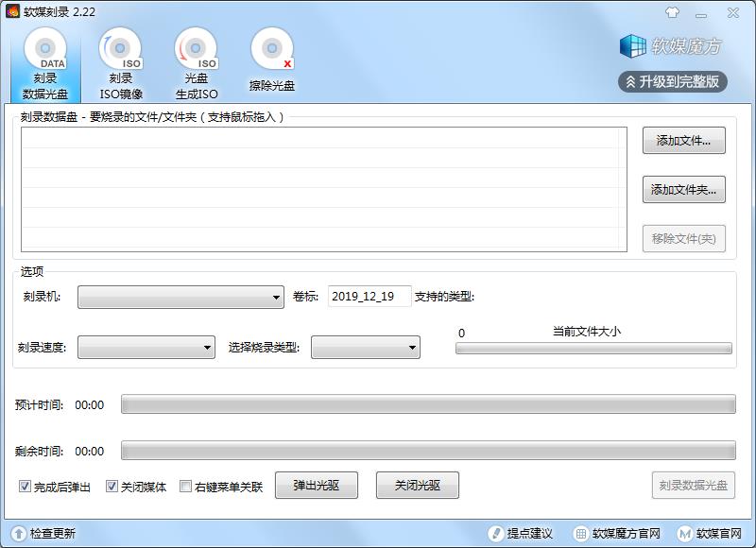Click the 弹出光驱 eject button

(316, 485)
